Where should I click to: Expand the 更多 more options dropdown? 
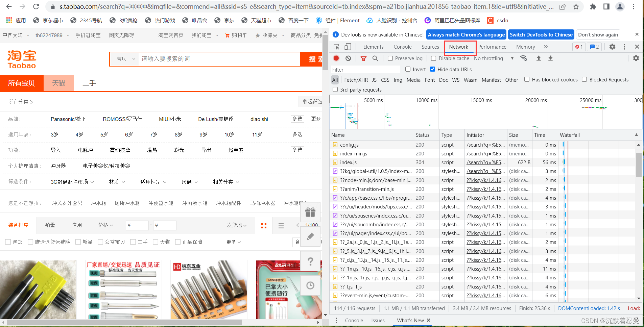(x=234, y=242)
